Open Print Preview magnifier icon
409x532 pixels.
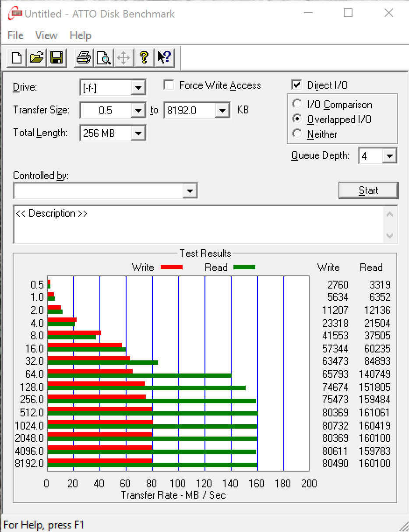pos(104,57)
